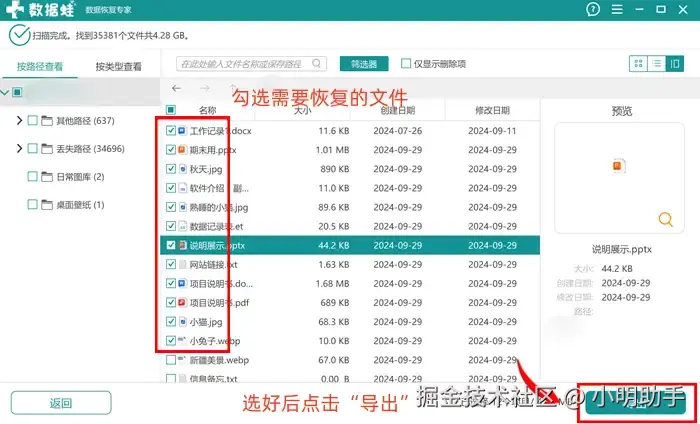The width and height of the screenshot is (700, 424).
Task: Click the 软件介绍 file name
Action: (219, 188)
